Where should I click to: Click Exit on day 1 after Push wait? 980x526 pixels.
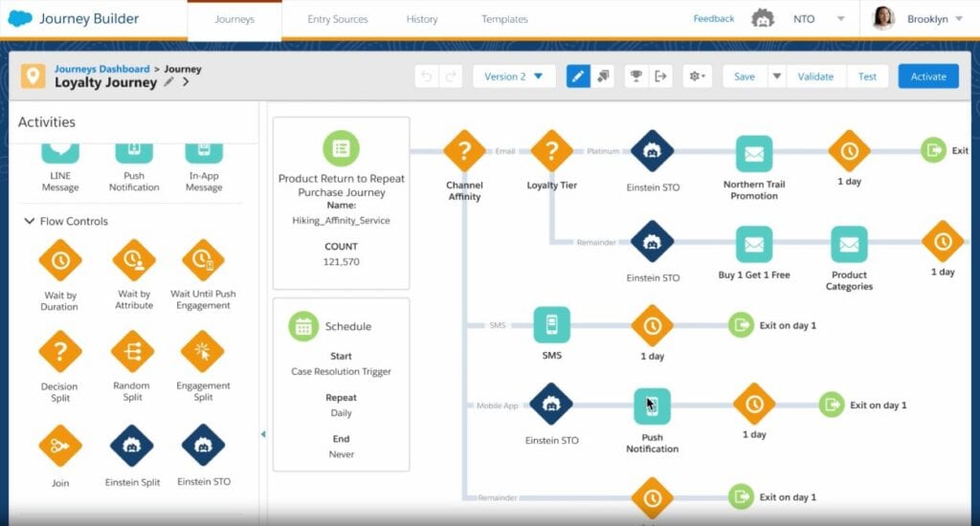(832, 405)
